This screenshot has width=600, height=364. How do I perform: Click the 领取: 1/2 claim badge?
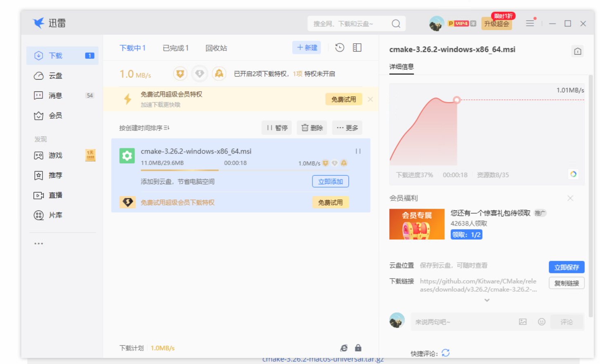point(466,234)
